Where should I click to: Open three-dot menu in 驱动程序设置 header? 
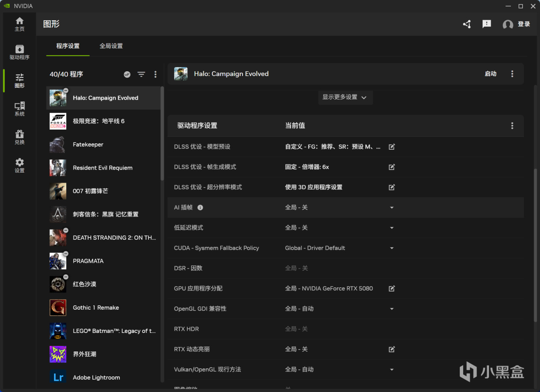tap(512, 126)
